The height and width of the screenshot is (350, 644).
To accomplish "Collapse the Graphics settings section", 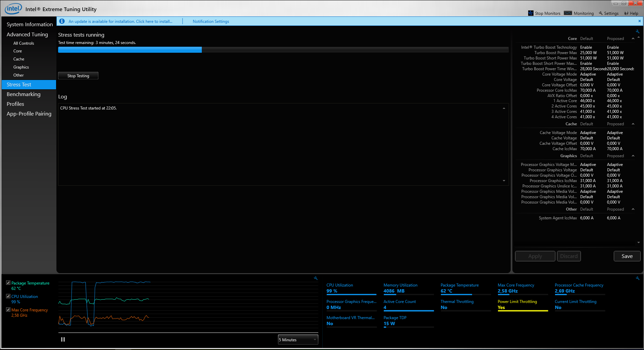I will (633, 156).
